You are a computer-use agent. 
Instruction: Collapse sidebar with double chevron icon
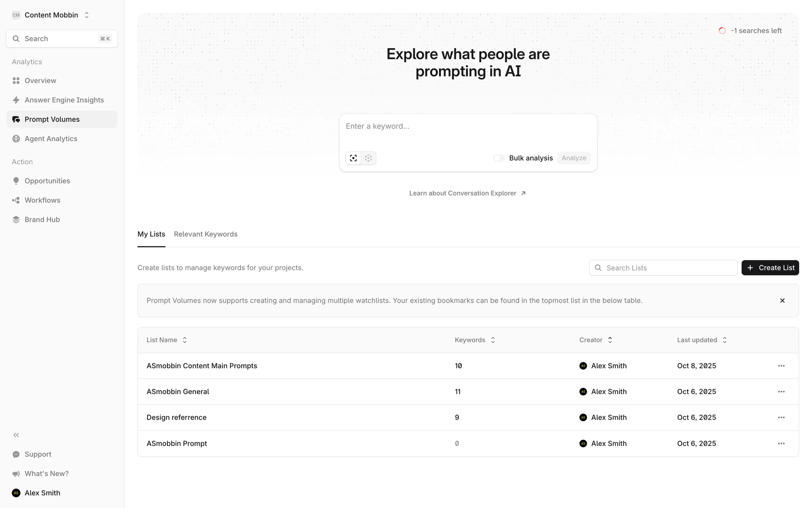point(16,435)
